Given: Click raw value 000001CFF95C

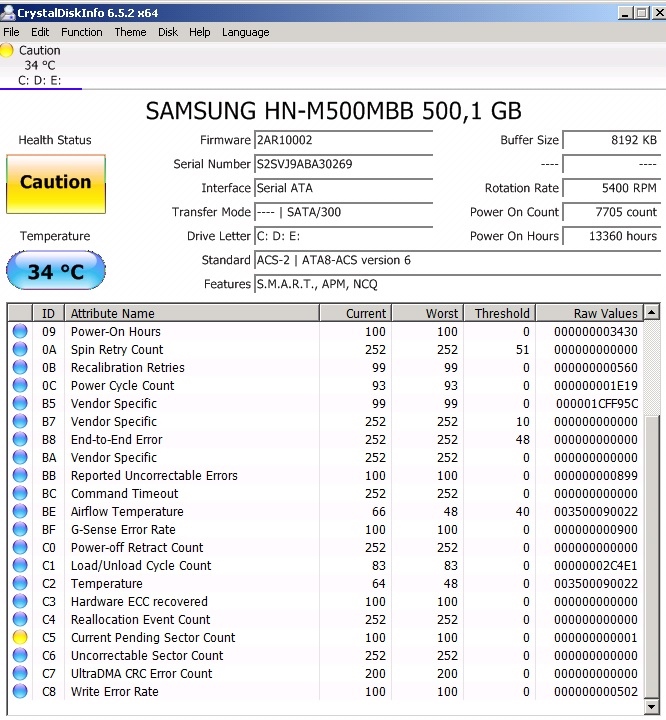Looking at the screenshot, I should (597, 404).
